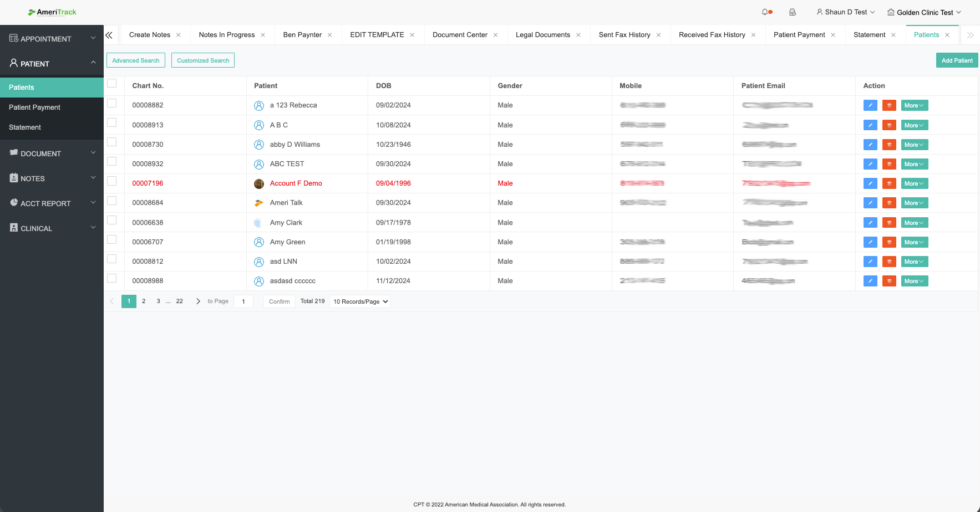Click Ameri Talk patient avatar icon
Screen dimensions: 980x512
[258, 203]
